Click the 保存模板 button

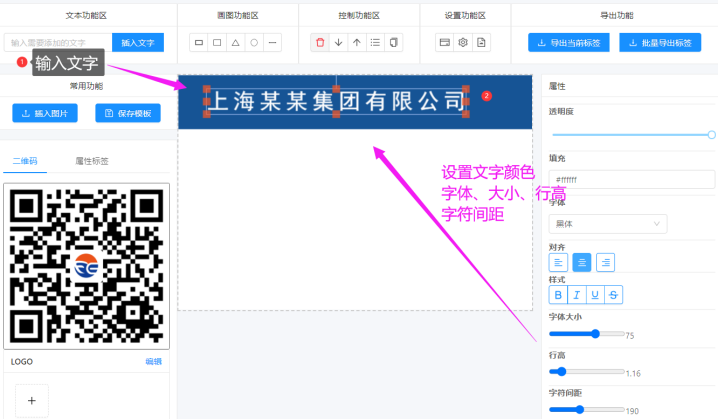(x=128, y=113)
